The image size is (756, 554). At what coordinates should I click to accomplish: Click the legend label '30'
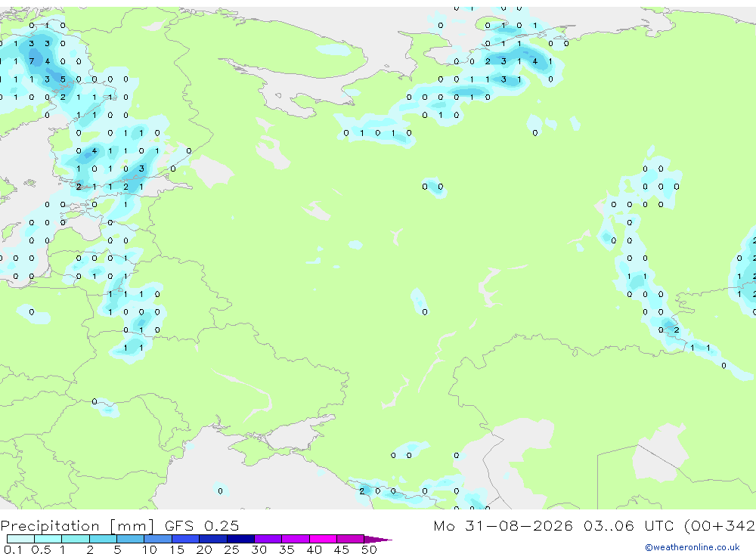click(259, 549)
